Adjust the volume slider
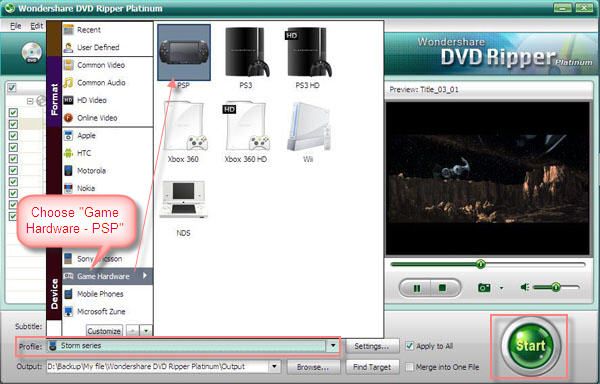 [x=556, y=287]
